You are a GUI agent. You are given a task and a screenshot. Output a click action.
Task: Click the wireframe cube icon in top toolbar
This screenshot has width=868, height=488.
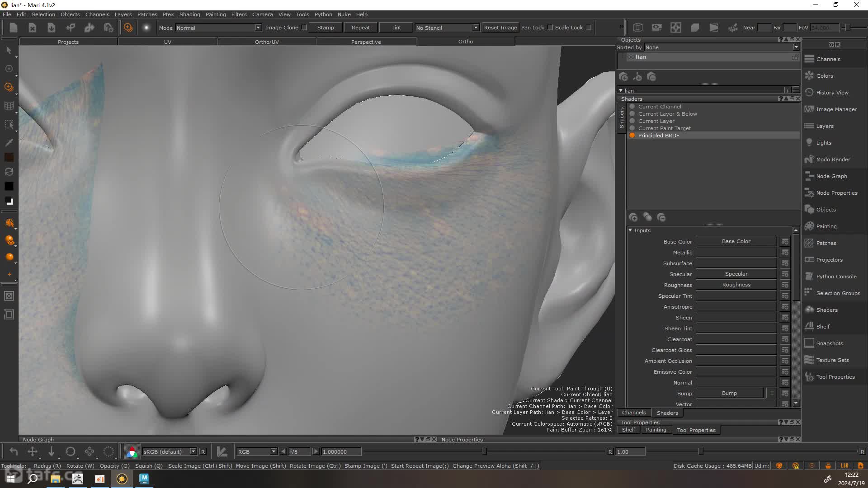(638, 28)
